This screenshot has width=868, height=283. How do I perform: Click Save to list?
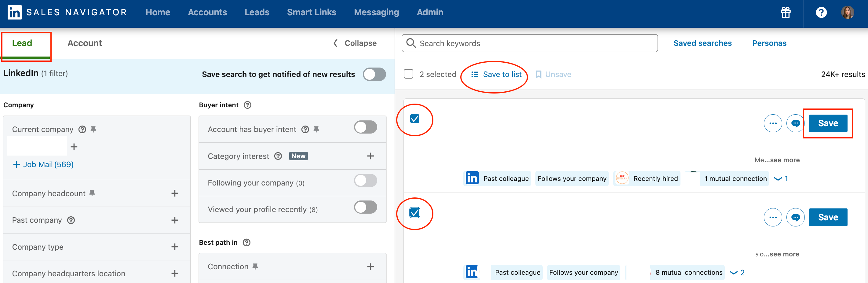[496, 74]
